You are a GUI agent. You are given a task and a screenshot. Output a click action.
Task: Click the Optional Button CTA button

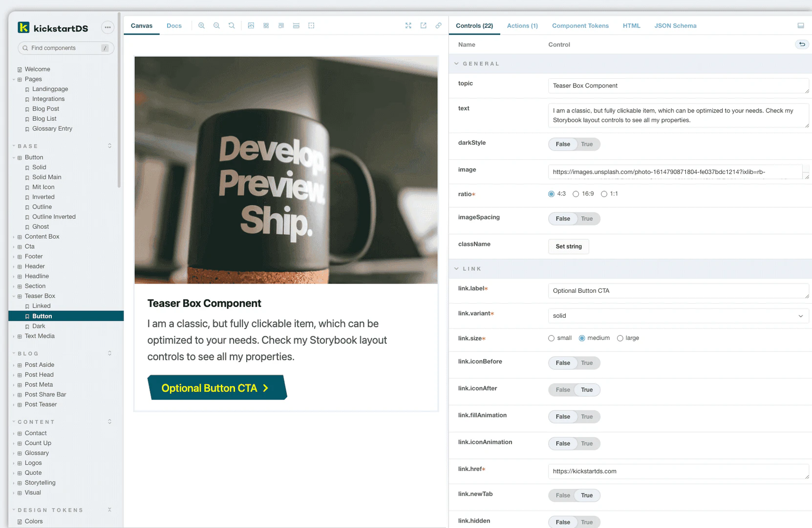pos(216,388)
